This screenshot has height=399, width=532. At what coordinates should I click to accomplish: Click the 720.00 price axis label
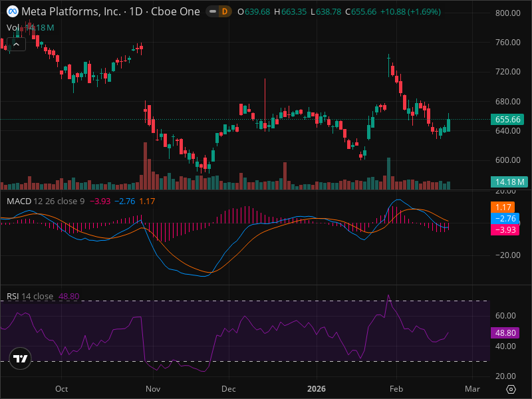(x=507, y=72)
